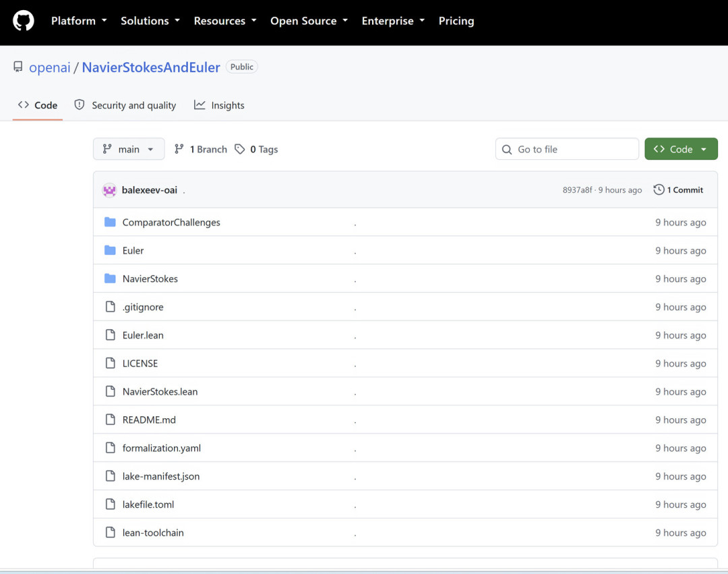Click the Euler folder icon
The width and height of the screenshot is (728, 574).
[x=110, y=250]
